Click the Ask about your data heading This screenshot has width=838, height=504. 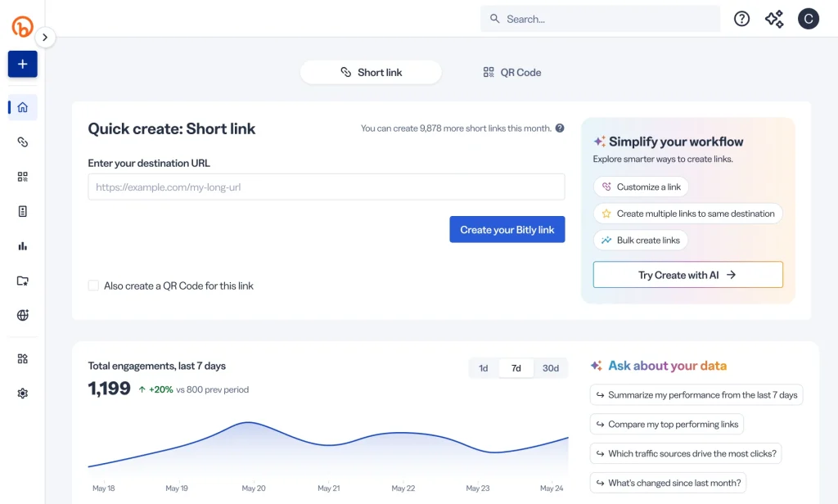(x=667, y=366)
